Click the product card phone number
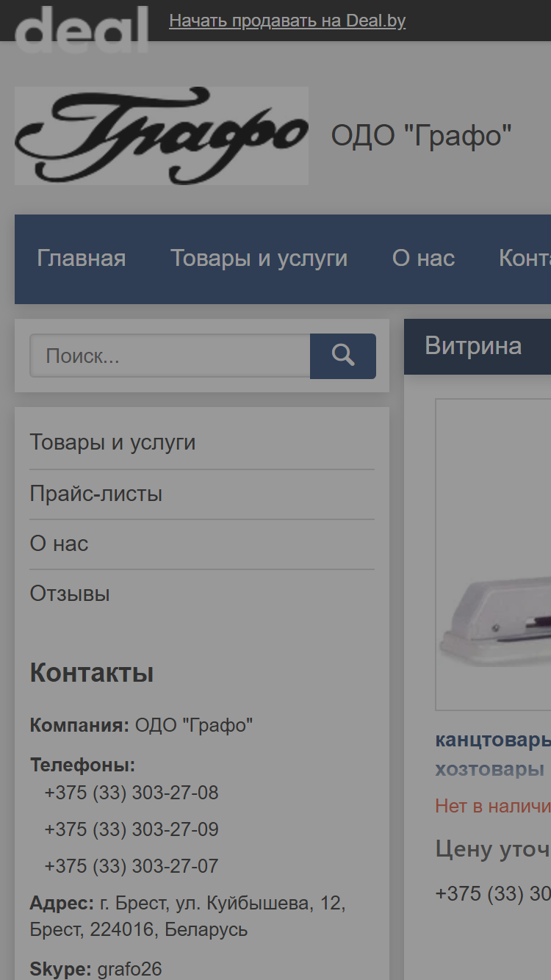 [493, 893]
